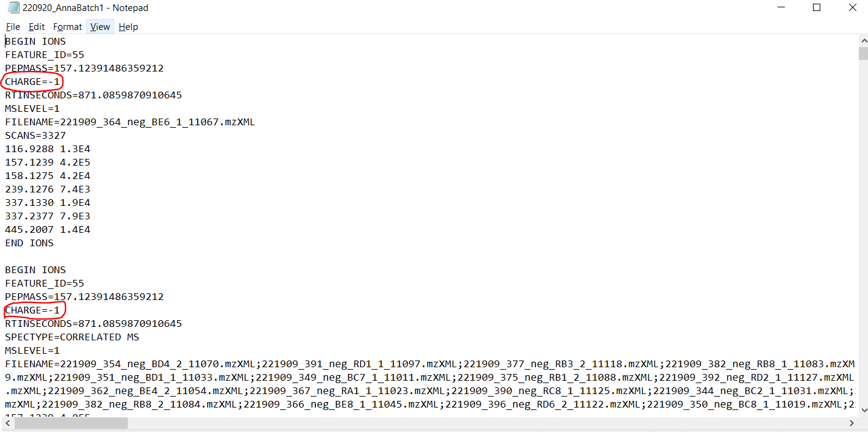Open the Help menu
Viewport: 868px width, 432px height.
pyautogui.click(x=128, y=26)
